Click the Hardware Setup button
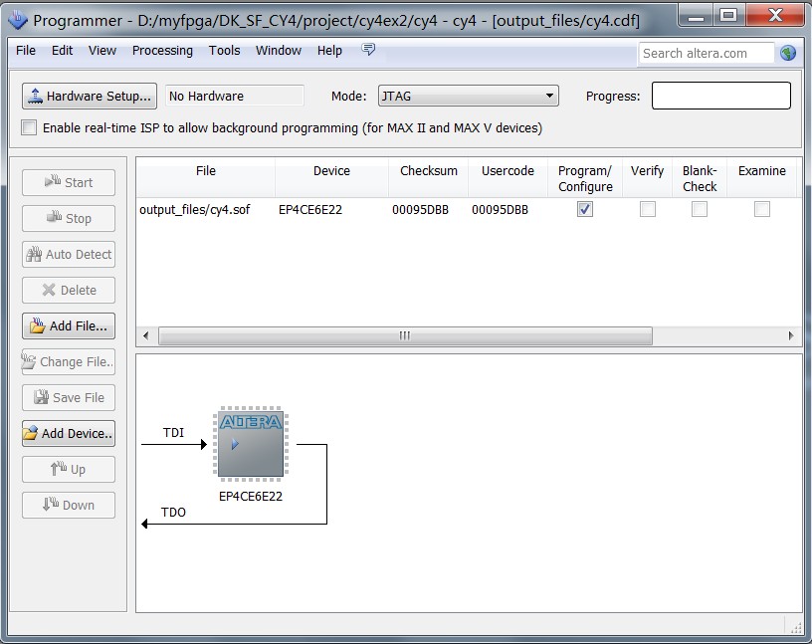This screenshot has height=644, width=812. 90,97
